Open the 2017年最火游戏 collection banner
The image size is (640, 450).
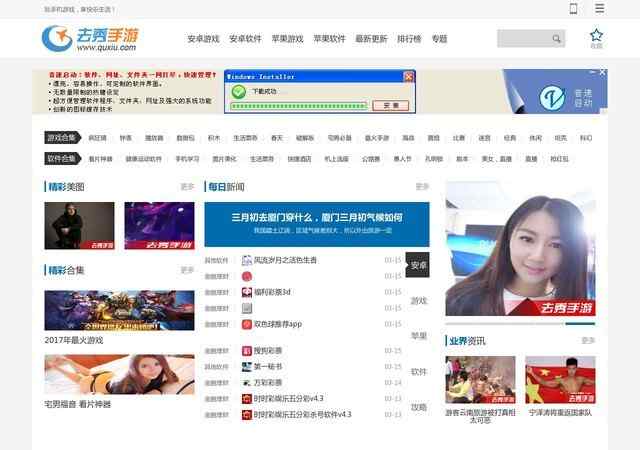pos(120,310)
